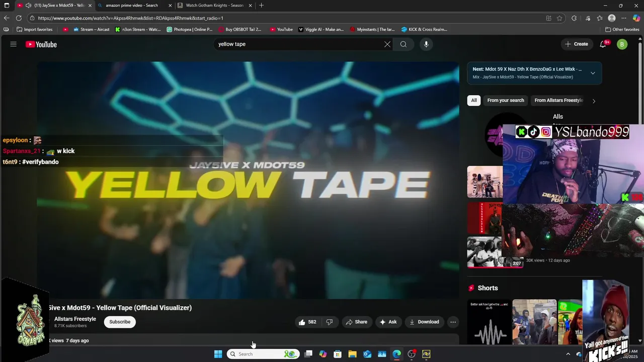644x362 pixels.
Task: Select From Allstars Freestyle chip
Action: (558, 101)
